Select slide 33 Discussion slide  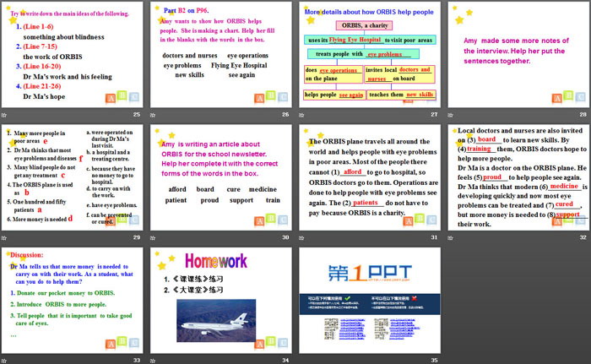72,301
